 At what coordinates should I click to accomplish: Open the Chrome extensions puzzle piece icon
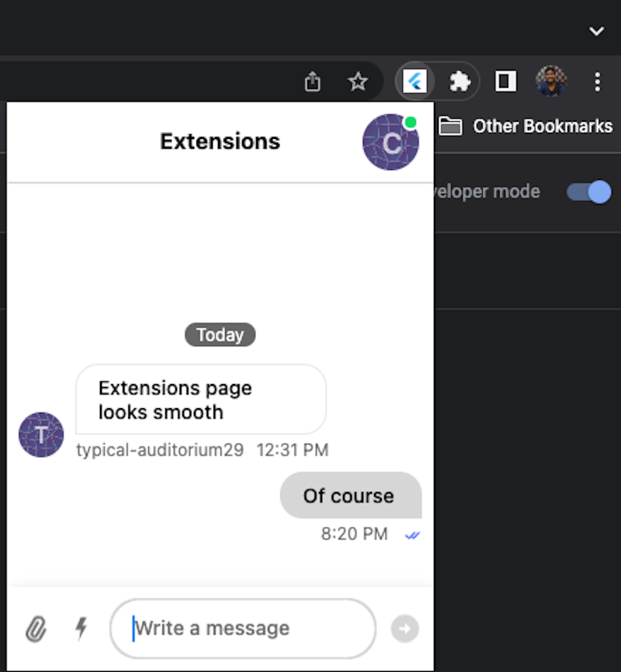[x=460, y=81]
